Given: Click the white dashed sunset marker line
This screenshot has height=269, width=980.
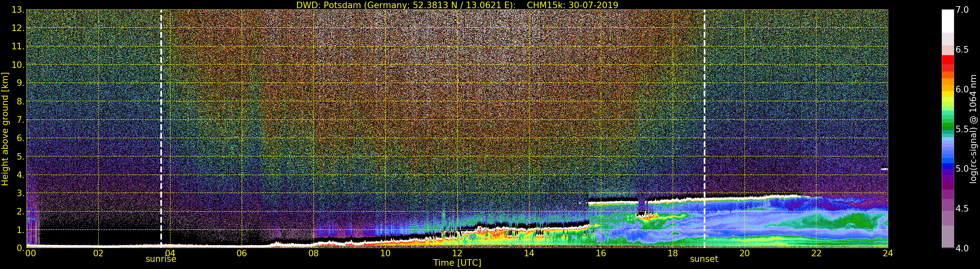Looking at the screenshot, I should pyautogui.click(x=705, y=129).
